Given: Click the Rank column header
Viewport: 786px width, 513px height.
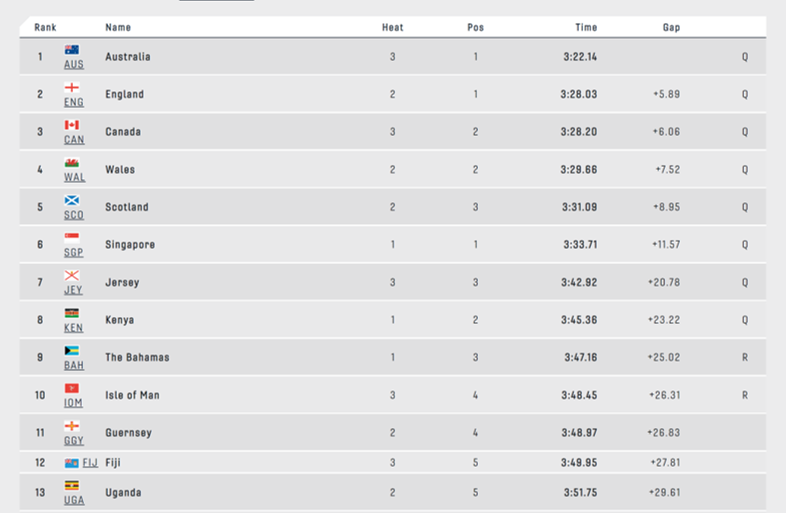Looking at the screenshot, I should [x=45, y=27].
